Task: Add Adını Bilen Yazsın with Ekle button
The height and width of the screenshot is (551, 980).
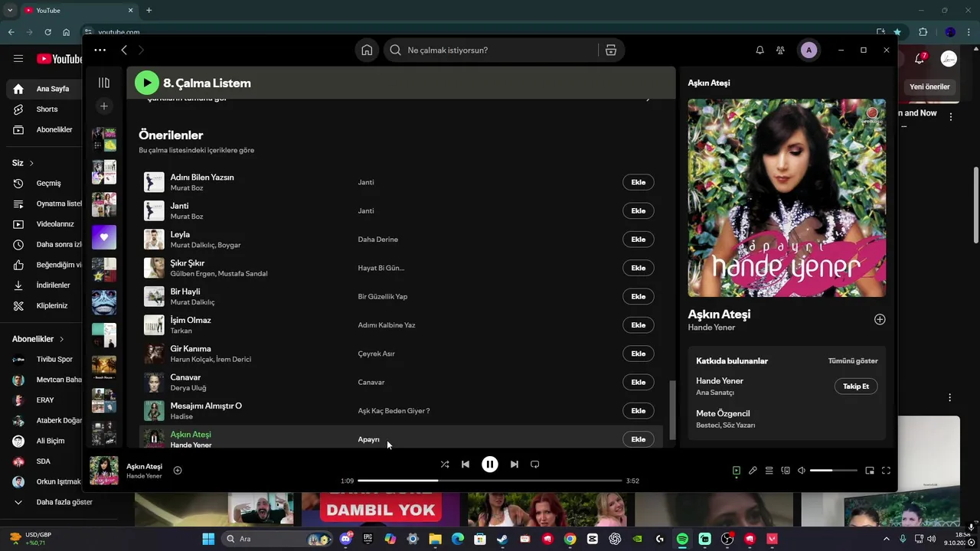Action: coord(639,182)
